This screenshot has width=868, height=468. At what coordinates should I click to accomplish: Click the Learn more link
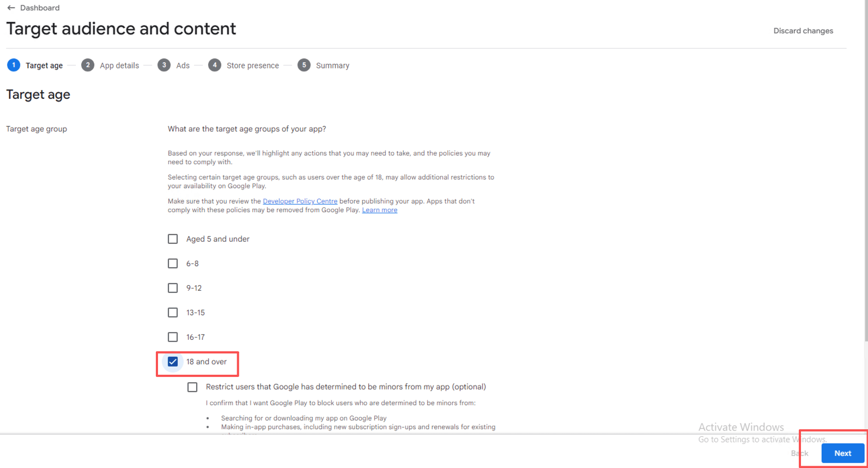tap(380, 210)
